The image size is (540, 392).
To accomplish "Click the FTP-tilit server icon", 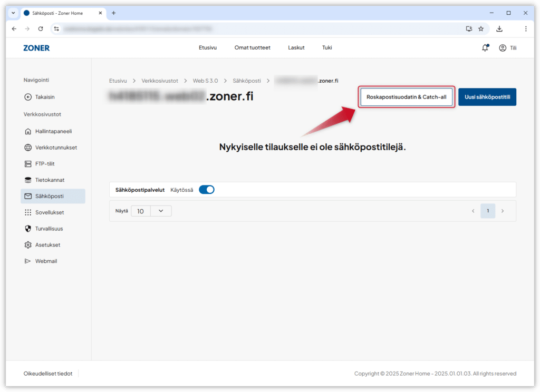I will click(x=28, y=164).
